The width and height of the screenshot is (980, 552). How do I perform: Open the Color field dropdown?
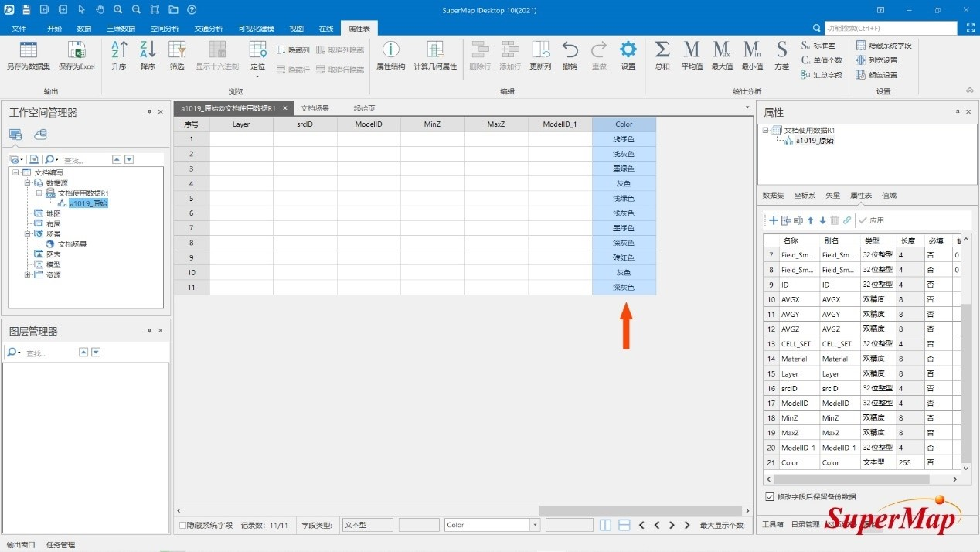(x=534, y=526)
